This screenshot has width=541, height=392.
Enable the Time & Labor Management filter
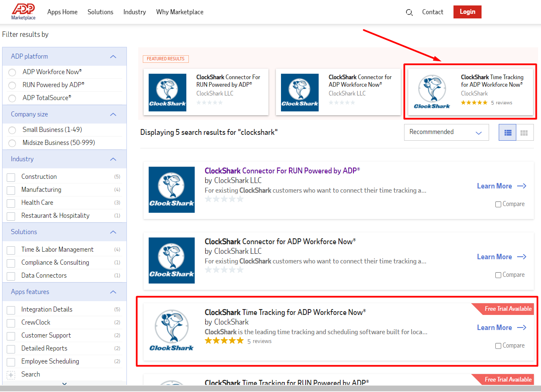coord(11,250)
